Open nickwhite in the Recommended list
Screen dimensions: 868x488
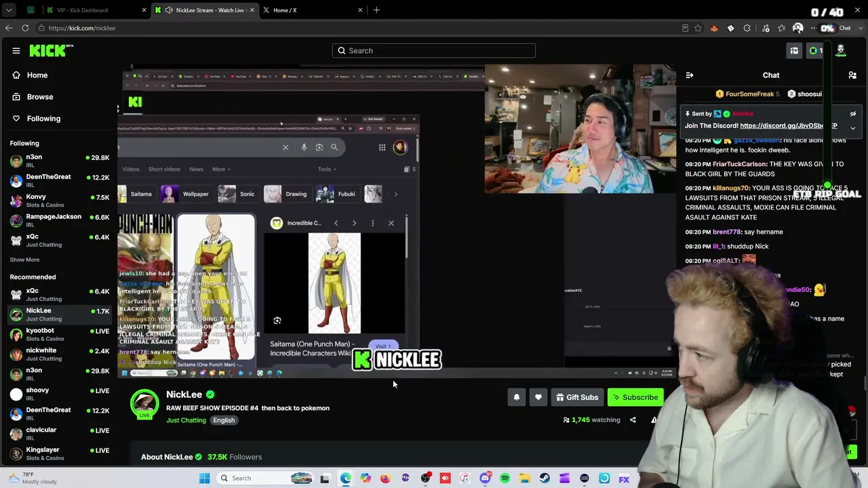tap(60, 354)
